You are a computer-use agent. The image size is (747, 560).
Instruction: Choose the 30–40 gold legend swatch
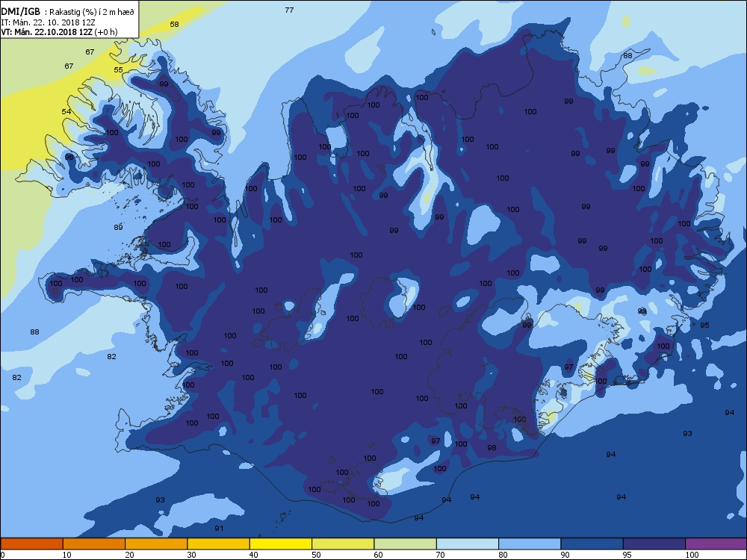click(219, 544)
